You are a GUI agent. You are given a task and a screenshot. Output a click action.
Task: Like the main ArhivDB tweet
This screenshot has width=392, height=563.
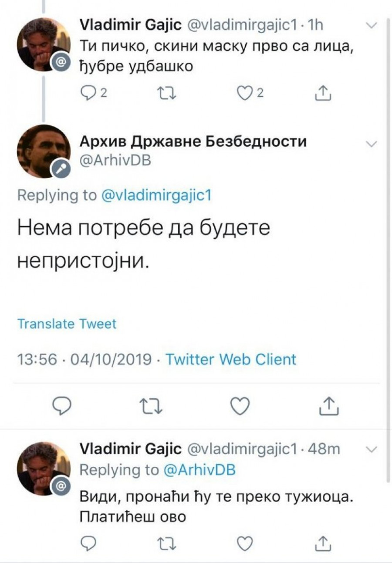(x=239, y=406)
